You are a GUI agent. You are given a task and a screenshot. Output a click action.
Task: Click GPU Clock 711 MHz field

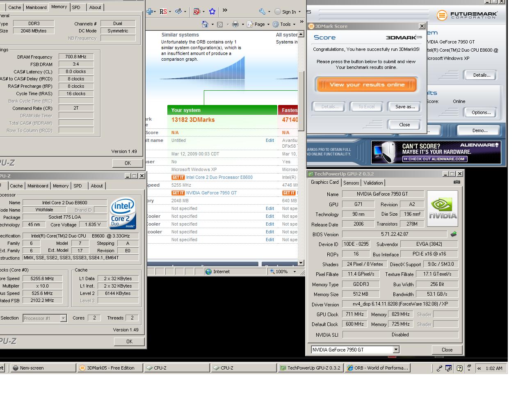(355, 314)
